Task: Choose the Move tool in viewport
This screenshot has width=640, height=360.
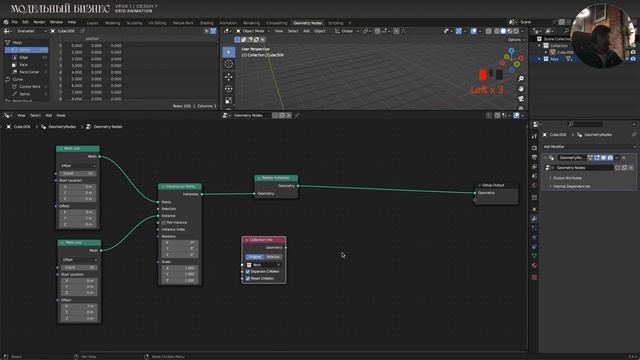Action: tap(229, 77)
